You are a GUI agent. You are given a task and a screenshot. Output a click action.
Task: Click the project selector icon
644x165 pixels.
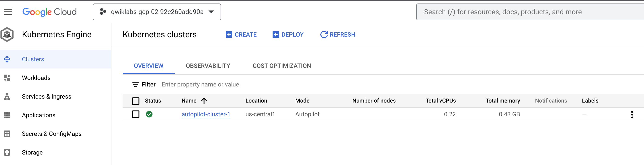click(103, 11)
